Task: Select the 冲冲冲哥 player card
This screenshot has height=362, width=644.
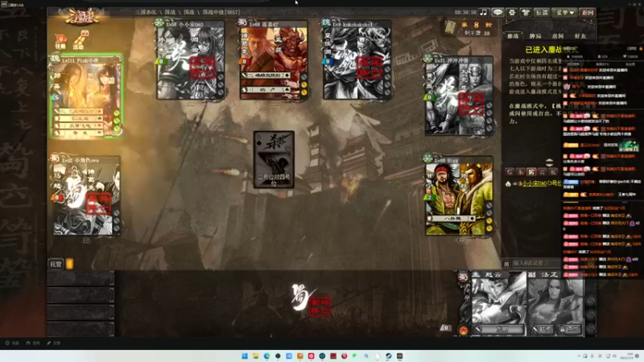Action: (x=459, y=95)
